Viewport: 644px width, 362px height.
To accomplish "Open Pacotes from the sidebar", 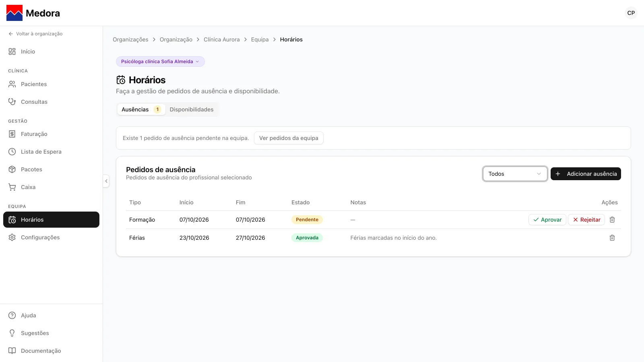I will (x=51, y=169).
